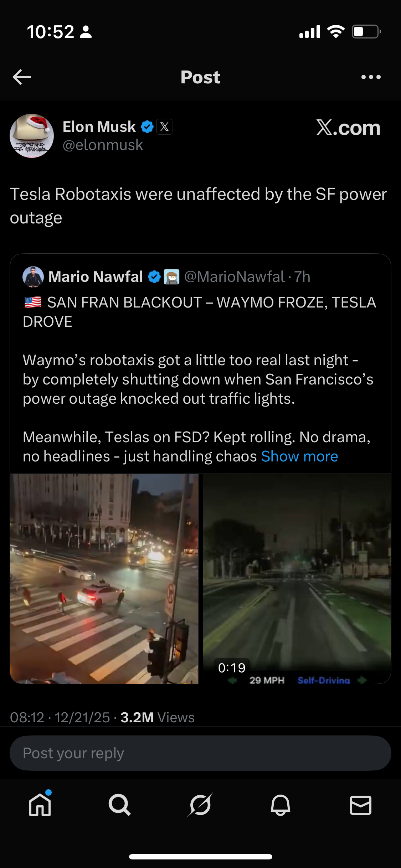401x868 pixels.
Task: Tap Mario Nawfal's affiliate badge icon
Action: 171,277
